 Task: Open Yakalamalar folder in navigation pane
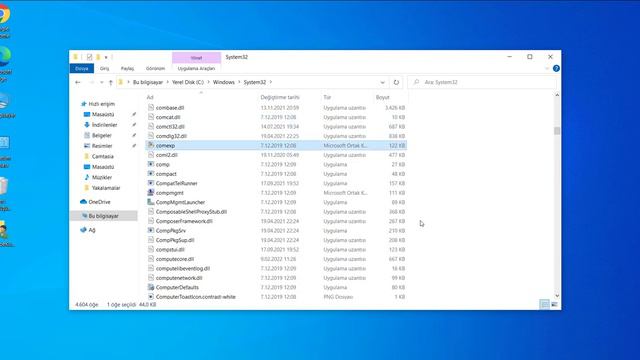[x=106, y=188]
